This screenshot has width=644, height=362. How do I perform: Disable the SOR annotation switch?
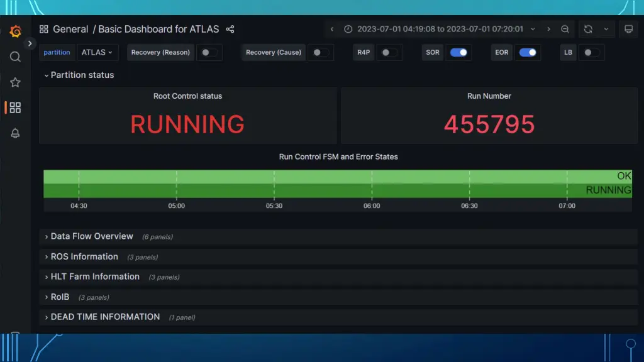[x=458, y=53]
